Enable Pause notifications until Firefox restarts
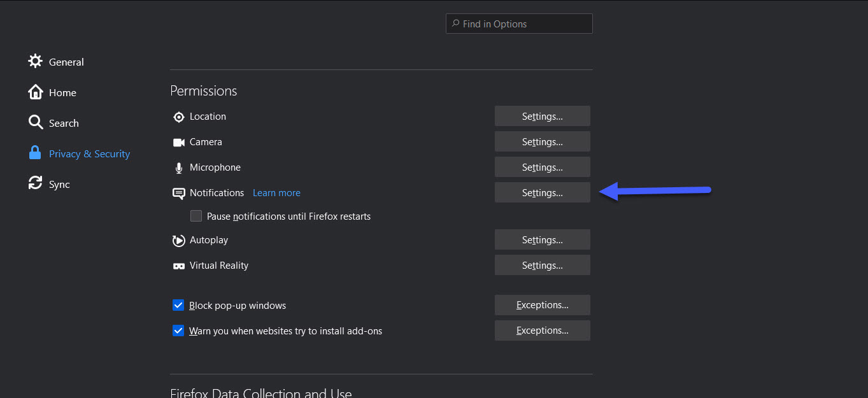The image size is (868, 398). tap(196, 216)
